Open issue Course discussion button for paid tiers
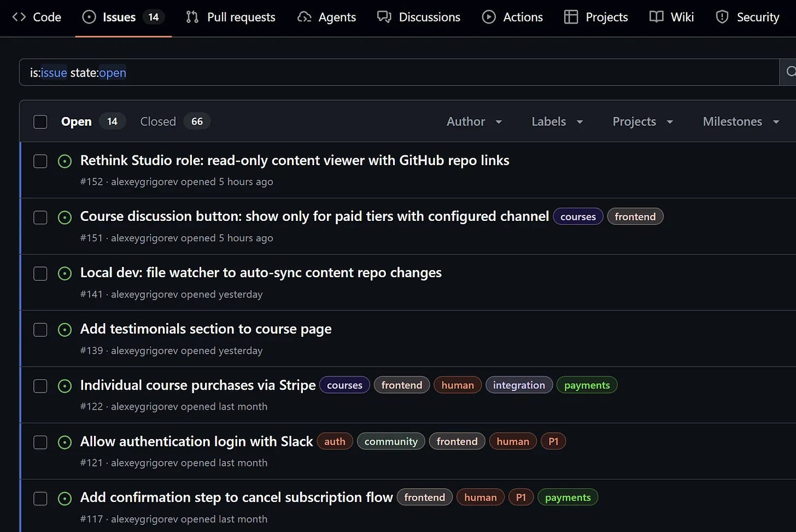This screenshot has width=796, height=532. [314, 217]
